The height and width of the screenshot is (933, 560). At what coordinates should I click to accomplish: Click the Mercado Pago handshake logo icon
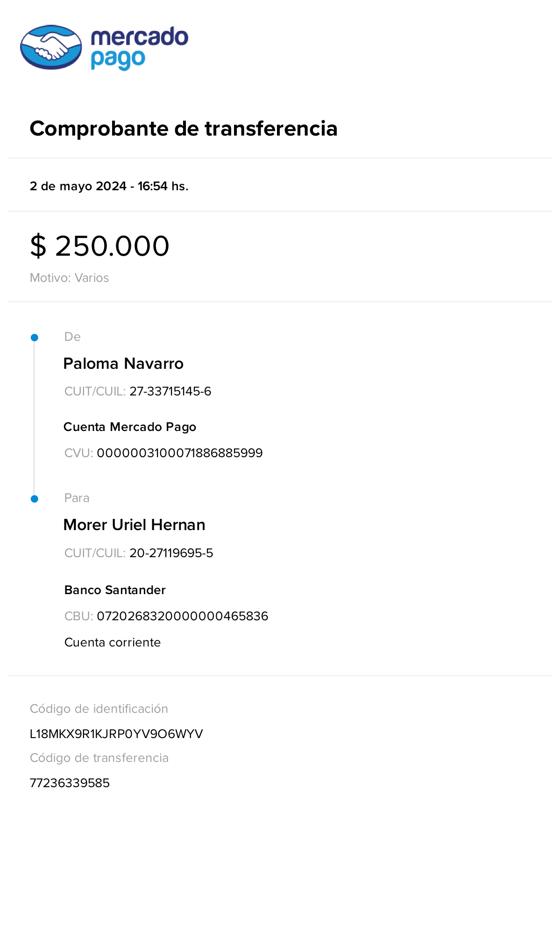(51, 47)
